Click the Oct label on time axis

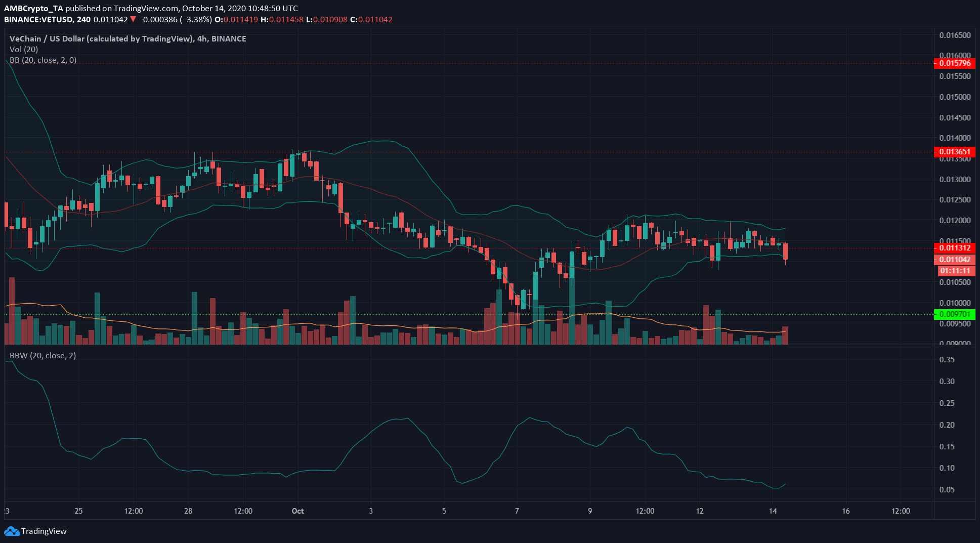click(298, 511)
